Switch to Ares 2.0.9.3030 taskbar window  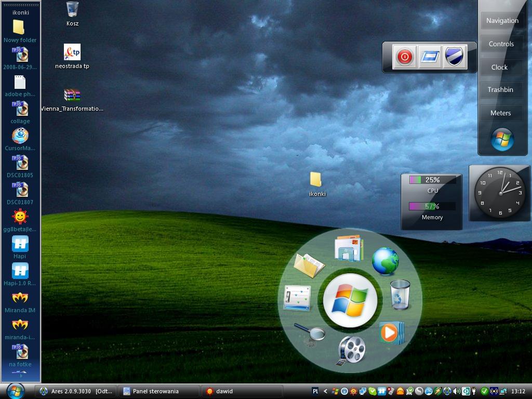[76, 391]
